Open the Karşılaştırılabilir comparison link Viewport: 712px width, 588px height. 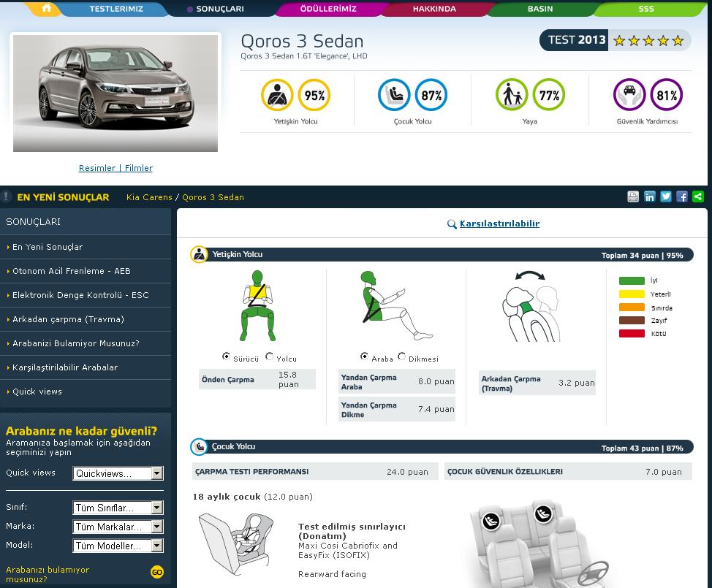(499, 224)
